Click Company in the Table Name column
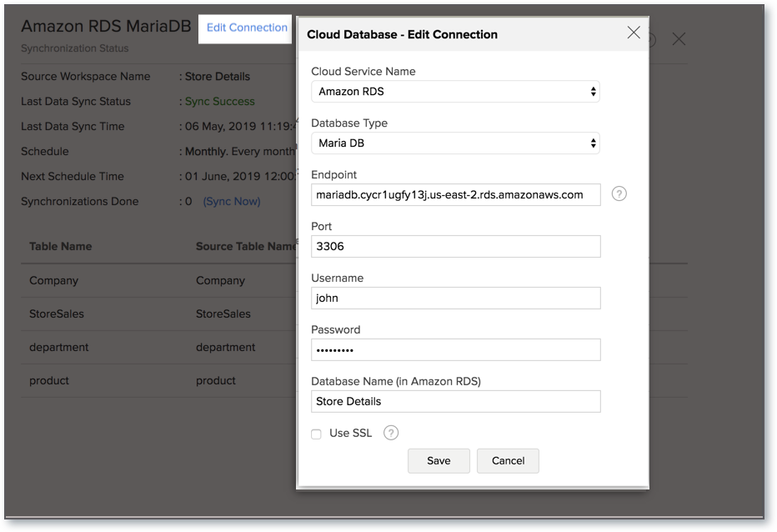Viewport: 777px width, 532px height. click(53, 281)
